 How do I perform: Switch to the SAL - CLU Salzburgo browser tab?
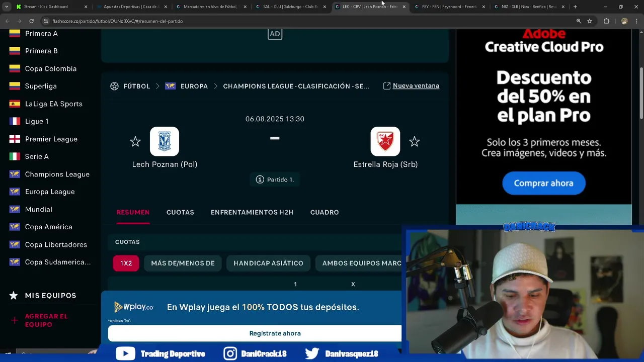[290, 7]
